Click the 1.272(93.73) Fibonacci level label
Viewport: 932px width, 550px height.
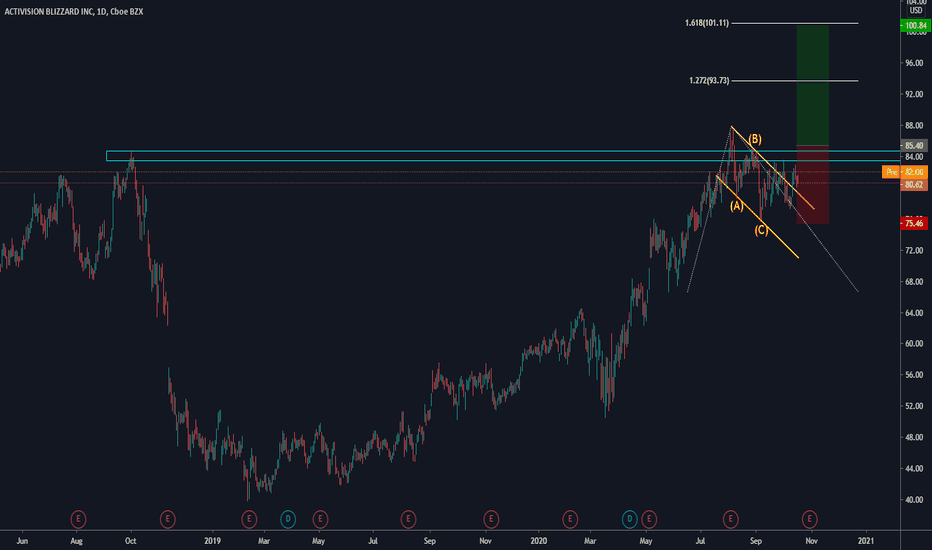click(x=709, y=80)
